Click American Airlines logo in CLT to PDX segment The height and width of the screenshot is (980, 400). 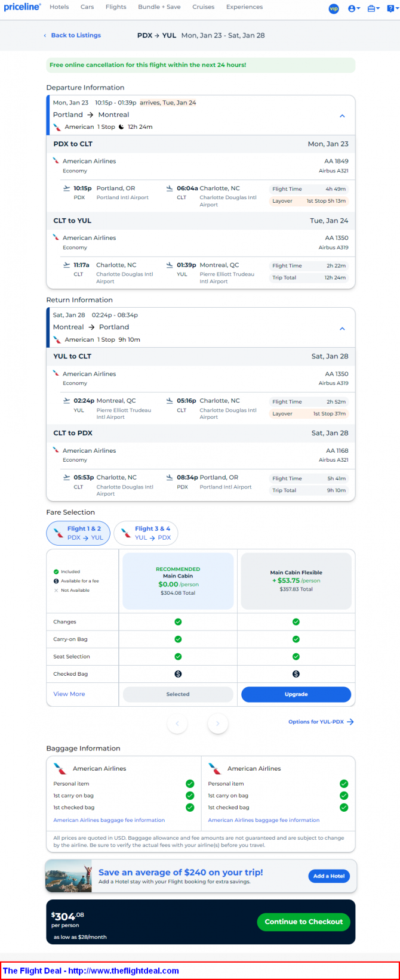pyautogui.click(x=56, y=450)
